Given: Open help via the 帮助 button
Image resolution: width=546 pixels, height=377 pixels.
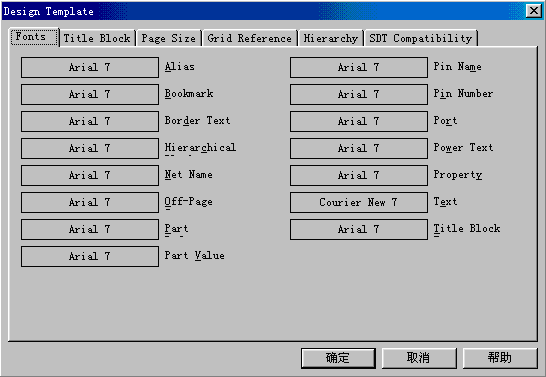Looking at the screenshot, I should pyautogui.click(x=500, y=358).
